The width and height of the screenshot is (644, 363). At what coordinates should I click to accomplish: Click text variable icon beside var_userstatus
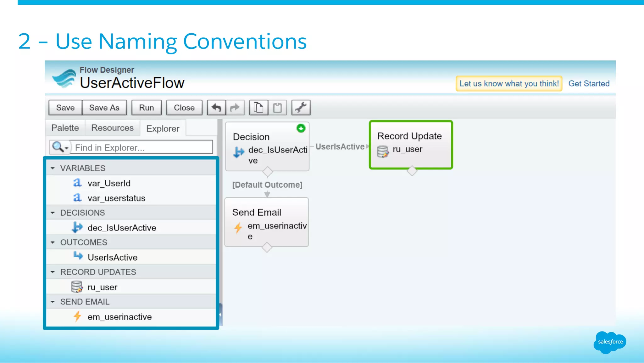[77, 197]
